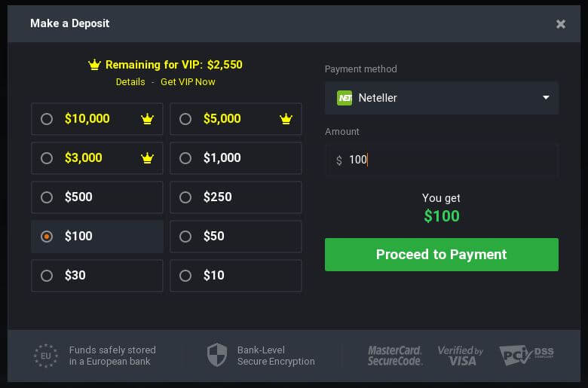Click the Get VIP Now link

(188, 82)
